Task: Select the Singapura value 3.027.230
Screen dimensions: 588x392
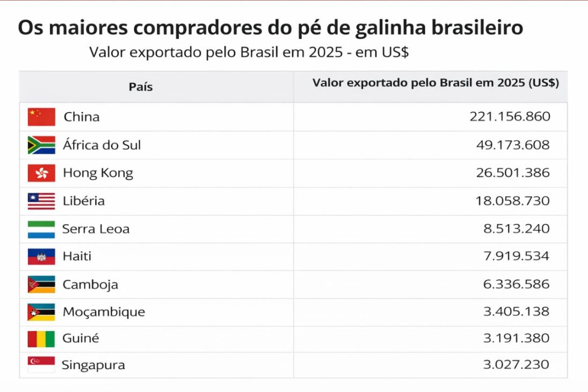Action: pyautogui.click(x=516, y=365)
